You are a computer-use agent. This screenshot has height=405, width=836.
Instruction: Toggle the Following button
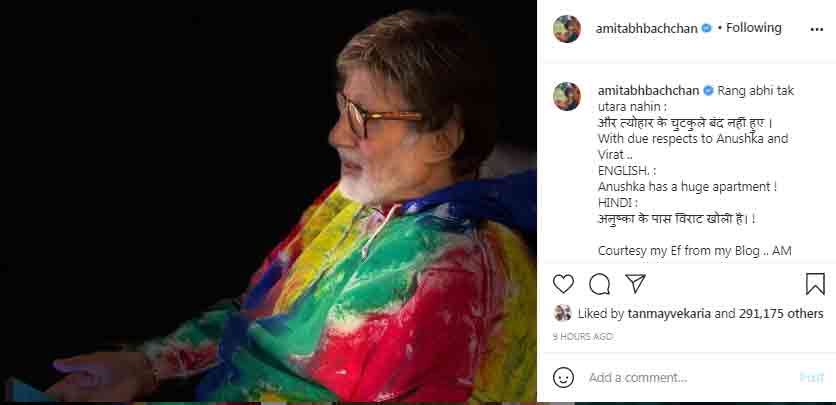click(753, 28)
